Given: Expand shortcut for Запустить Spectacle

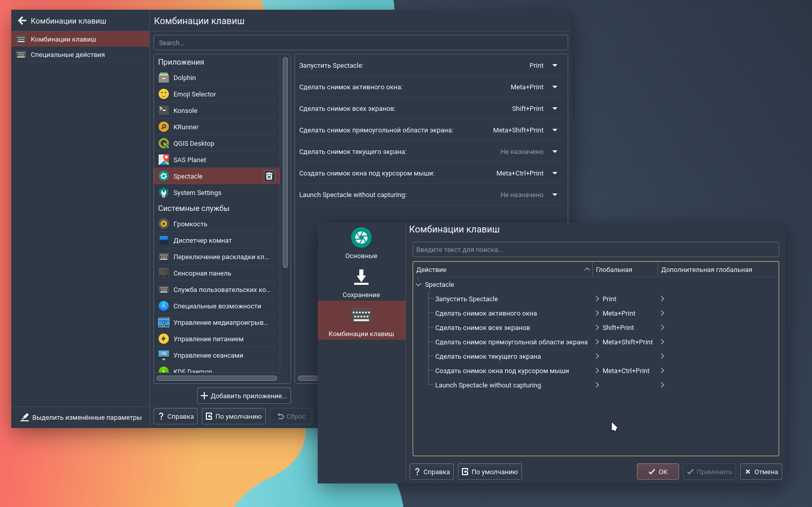Looking at the screenshot, I should pos(555,65).
